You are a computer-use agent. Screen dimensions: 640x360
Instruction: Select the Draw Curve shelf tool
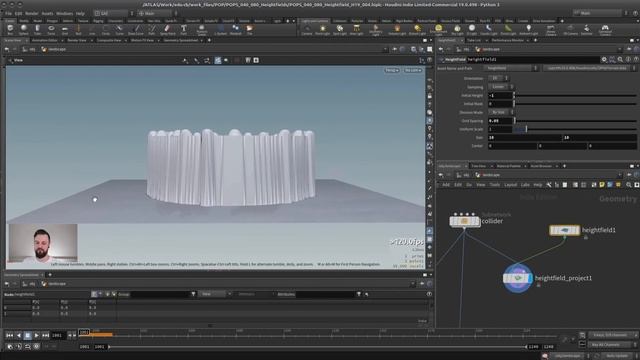136,29
